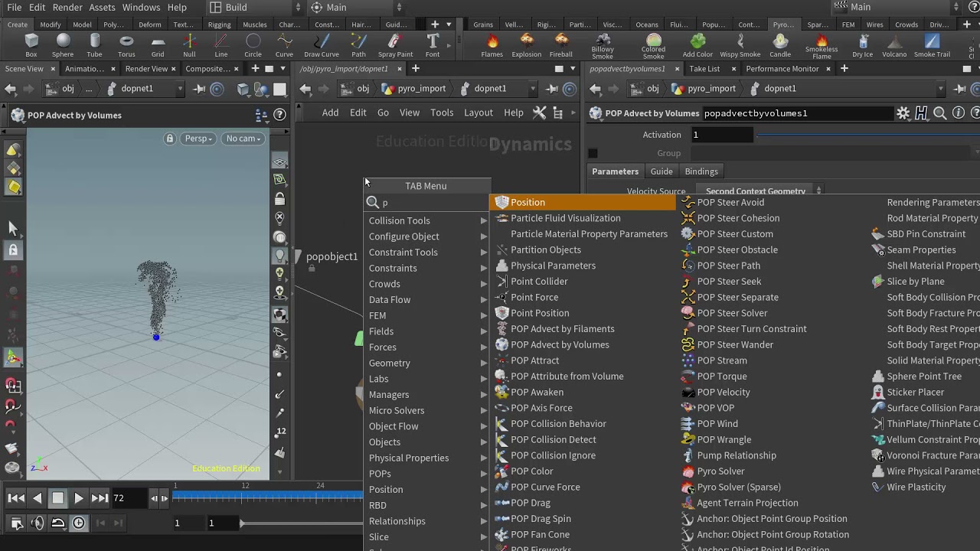The width and height of the screenshot is (980, 551).
Task: Open the No cam dropdown
Action: 243,139
